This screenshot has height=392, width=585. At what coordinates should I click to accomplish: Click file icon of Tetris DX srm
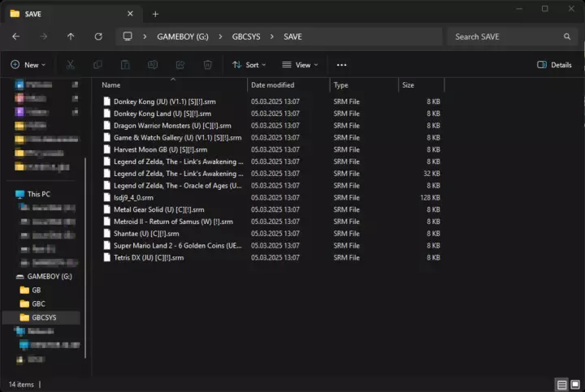tap(107, 257)
